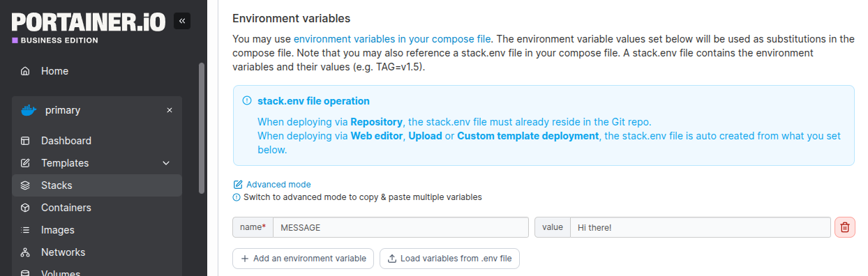Collapse the sidebar with the double-chevron button
Screen dimensions: 868x276
click(x=181, y=21)
